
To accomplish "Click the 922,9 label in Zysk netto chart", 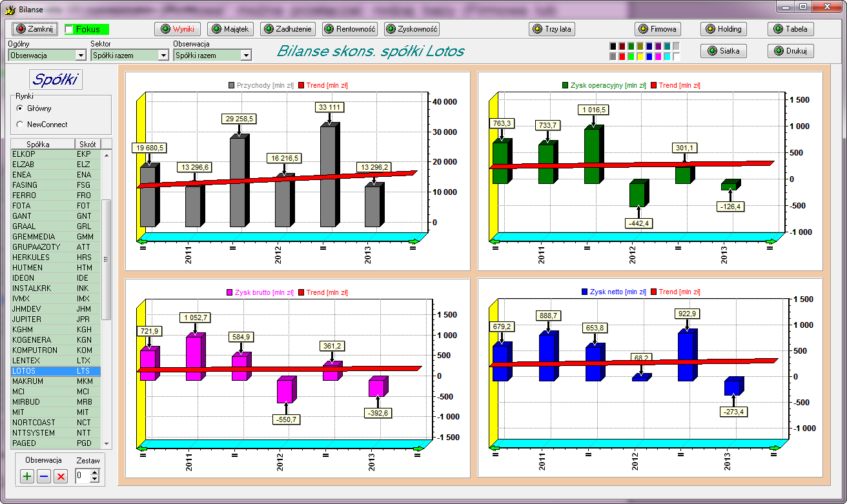I will [x=686, y=314].
